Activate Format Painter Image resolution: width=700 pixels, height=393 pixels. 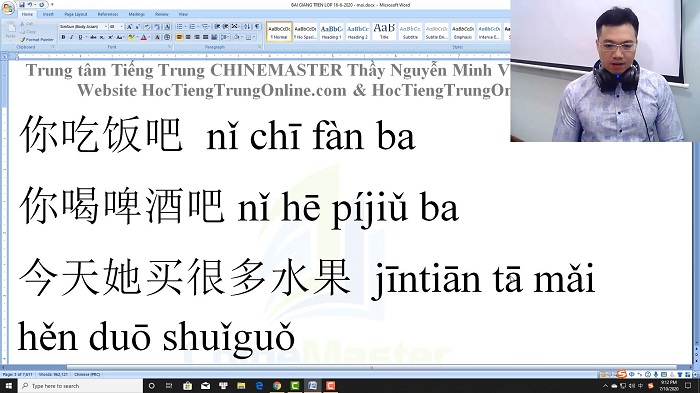pos(37,40)
